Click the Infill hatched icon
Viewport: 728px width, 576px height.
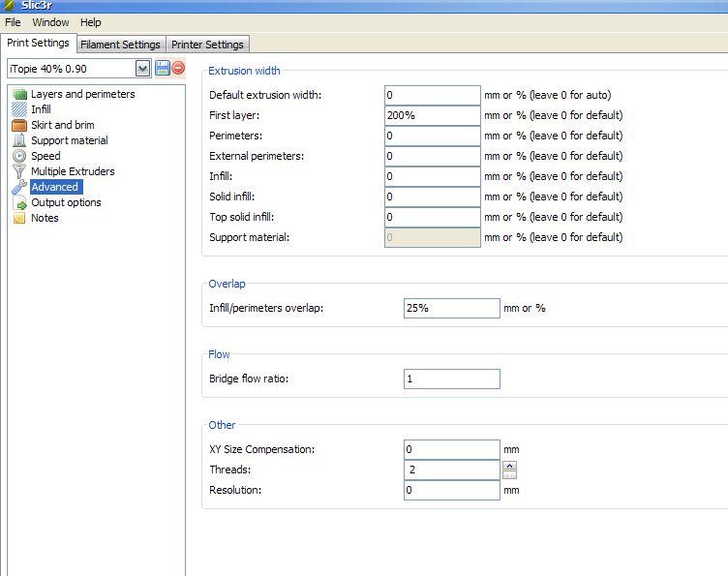pyautogui.click(x=19, y=109)
